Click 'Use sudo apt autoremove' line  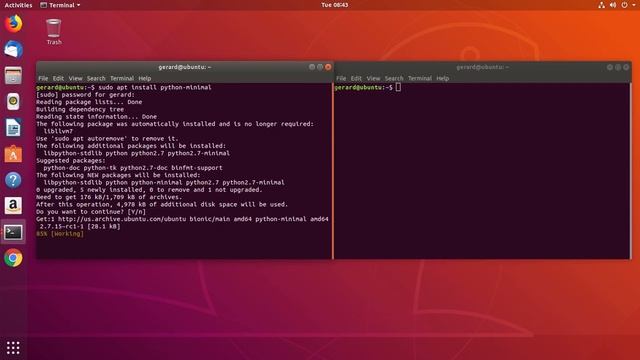click(x=107, y=138)
